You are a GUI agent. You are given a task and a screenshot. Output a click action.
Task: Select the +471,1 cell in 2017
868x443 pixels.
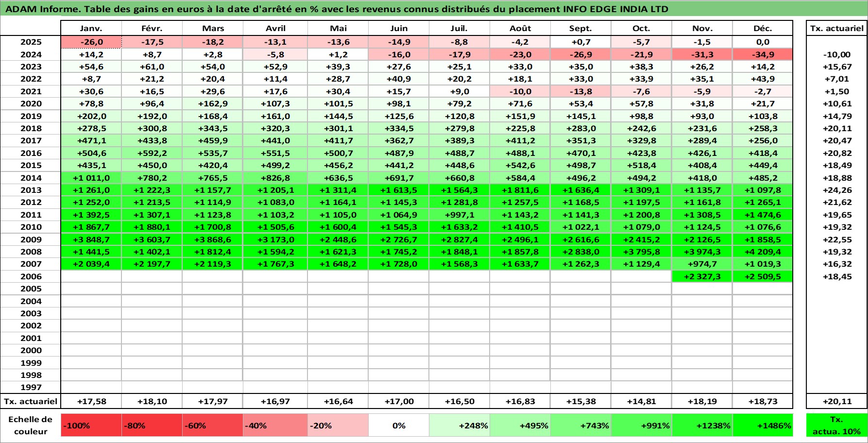pyautogui.click(x=91, y=140)
